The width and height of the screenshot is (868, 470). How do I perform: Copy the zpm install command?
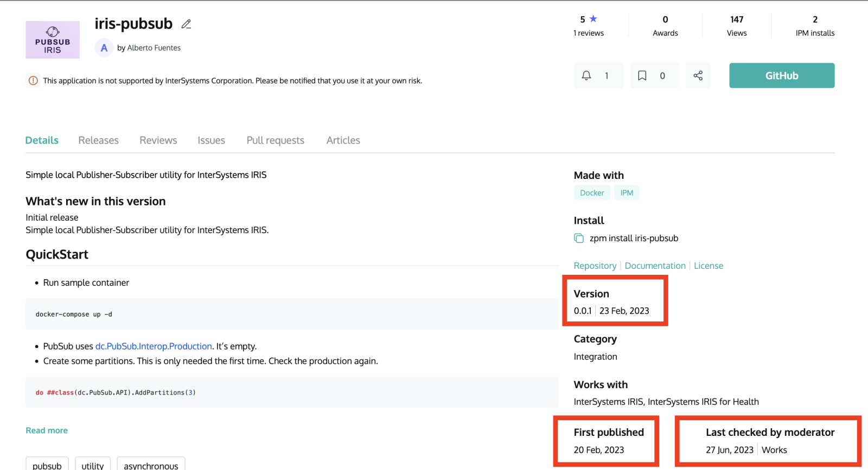click(x=579, y=238)
